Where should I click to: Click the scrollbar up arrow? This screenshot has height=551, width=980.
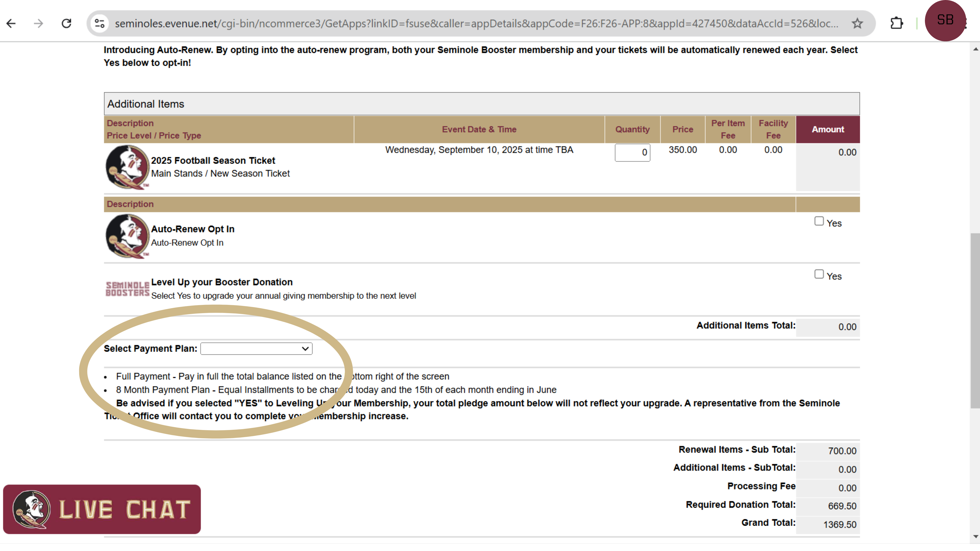[x=975, y=49]
